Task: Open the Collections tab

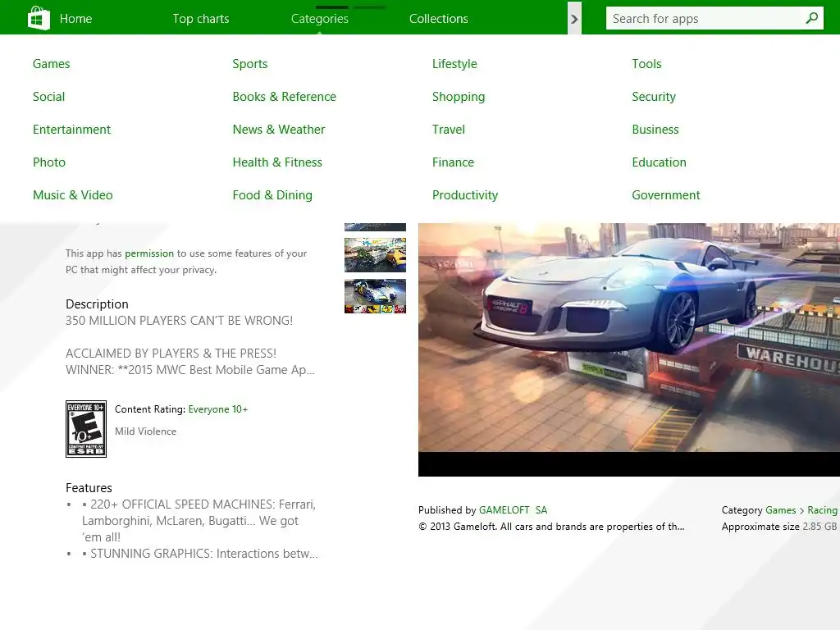Action: tap(439, 19)
